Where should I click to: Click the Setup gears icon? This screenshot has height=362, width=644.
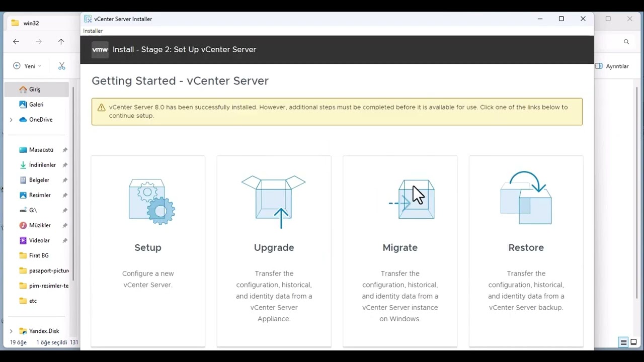[x=151, y=201]
